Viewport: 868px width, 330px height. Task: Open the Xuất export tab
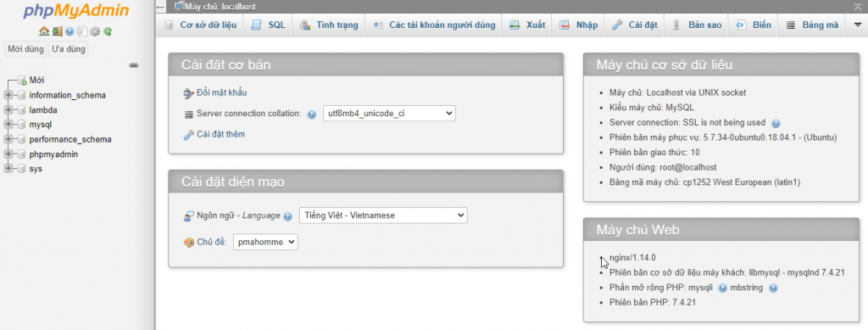click(x=527, y=25)
